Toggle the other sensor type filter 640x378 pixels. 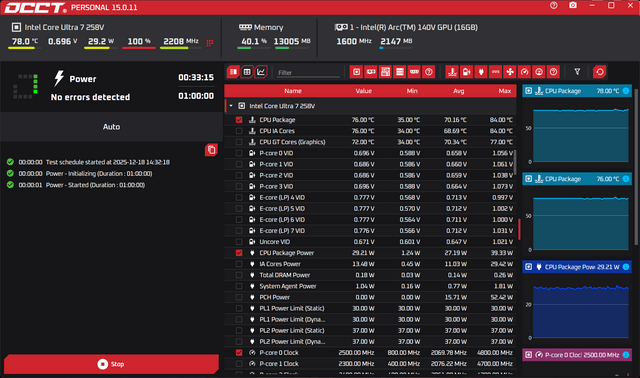553,72
